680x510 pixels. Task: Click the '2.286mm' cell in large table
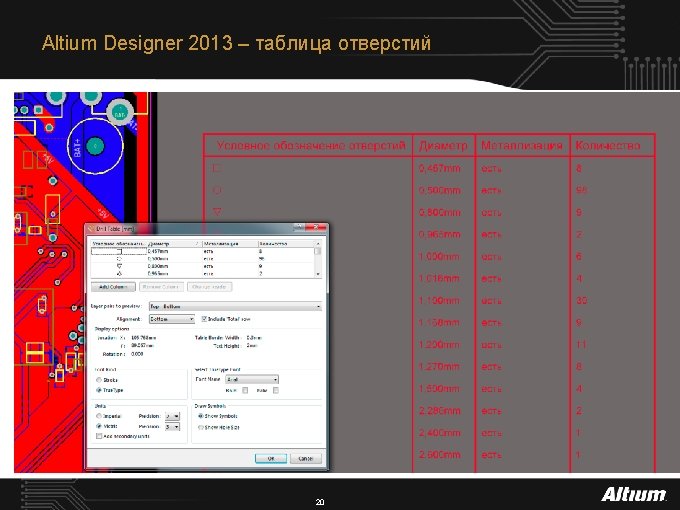coord(439,411)
